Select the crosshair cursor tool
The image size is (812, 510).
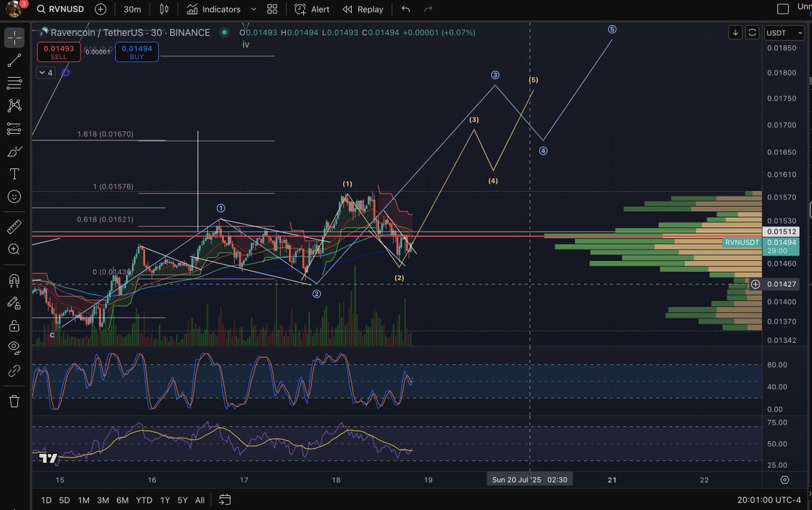click(14, 38)
